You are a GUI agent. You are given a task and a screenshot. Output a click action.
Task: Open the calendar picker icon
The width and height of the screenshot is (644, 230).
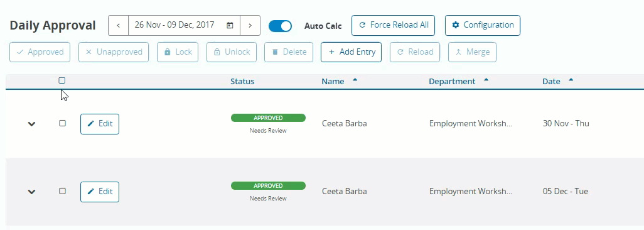230,26
